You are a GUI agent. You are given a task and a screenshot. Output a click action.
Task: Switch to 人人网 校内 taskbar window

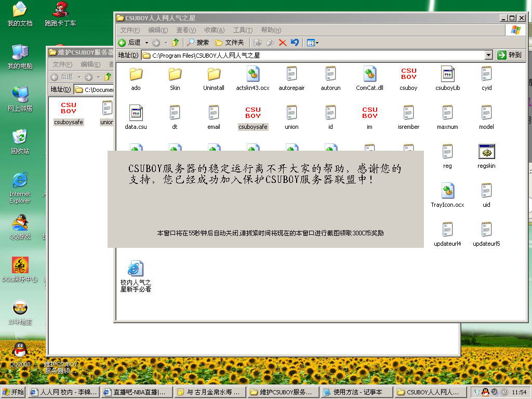pyautogui.click(x=64, y=392)
